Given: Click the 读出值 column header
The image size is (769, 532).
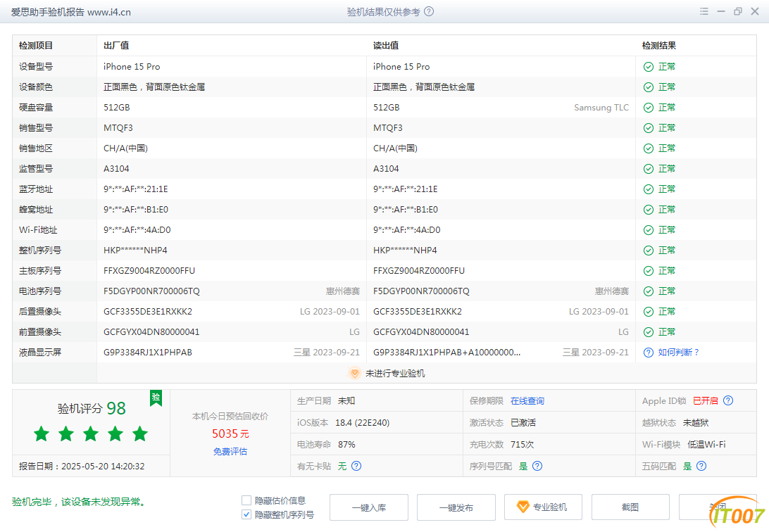Looking at the screenshot, I should coord(386,46).
